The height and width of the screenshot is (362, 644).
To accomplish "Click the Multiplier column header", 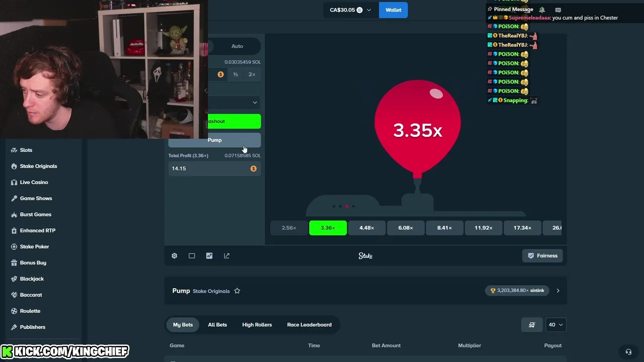I will tap(469, 345).
